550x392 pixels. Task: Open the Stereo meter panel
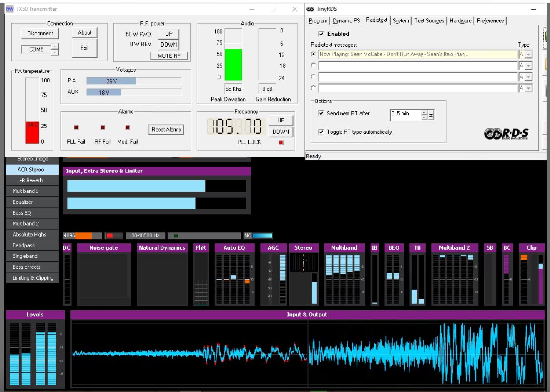303,274
